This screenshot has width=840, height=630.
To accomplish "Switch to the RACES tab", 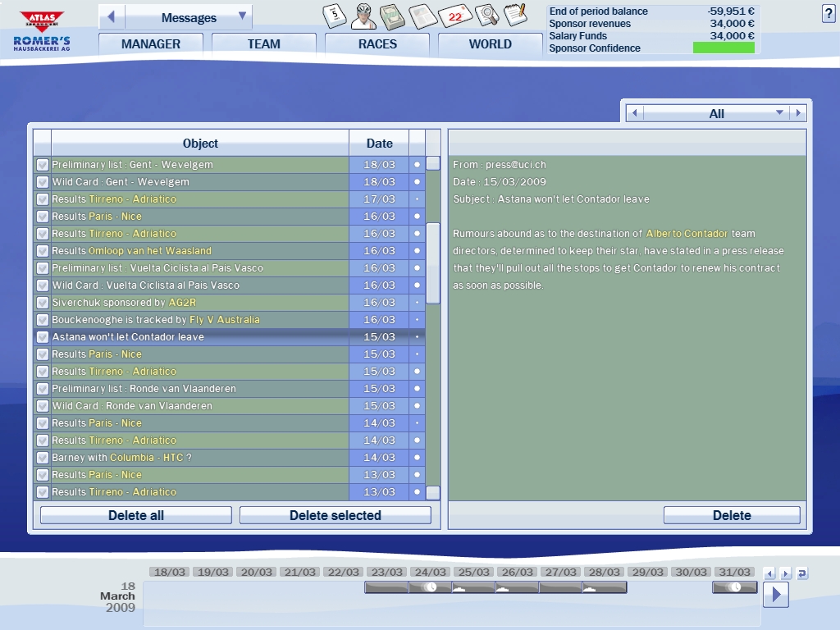I will coord(377,44).
